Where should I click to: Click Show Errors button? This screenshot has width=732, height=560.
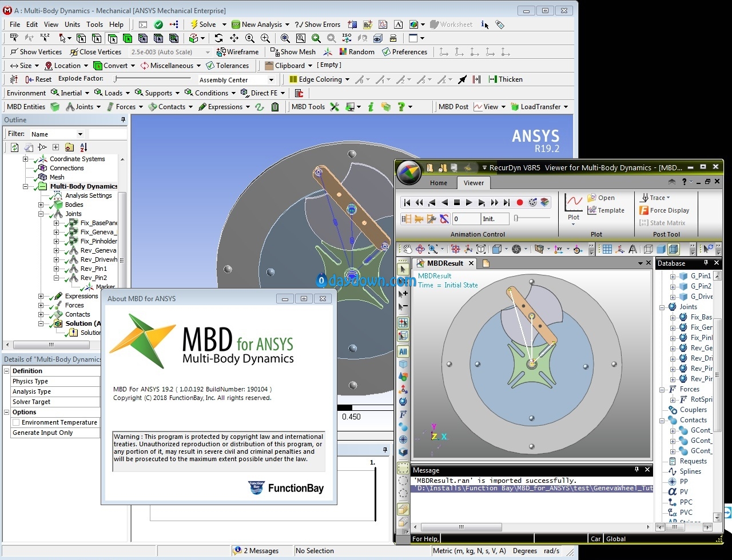click(x=317, y=25)
